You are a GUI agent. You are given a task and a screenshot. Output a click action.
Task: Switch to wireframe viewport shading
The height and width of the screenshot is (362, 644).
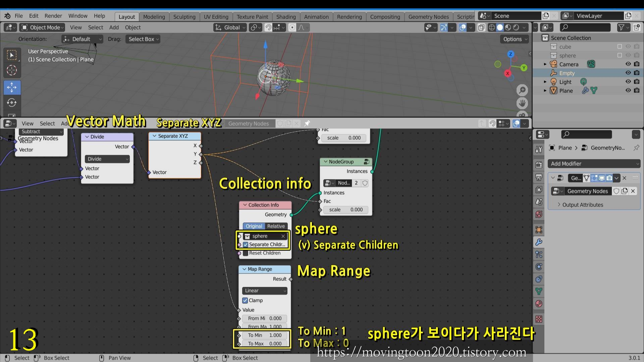492,27
